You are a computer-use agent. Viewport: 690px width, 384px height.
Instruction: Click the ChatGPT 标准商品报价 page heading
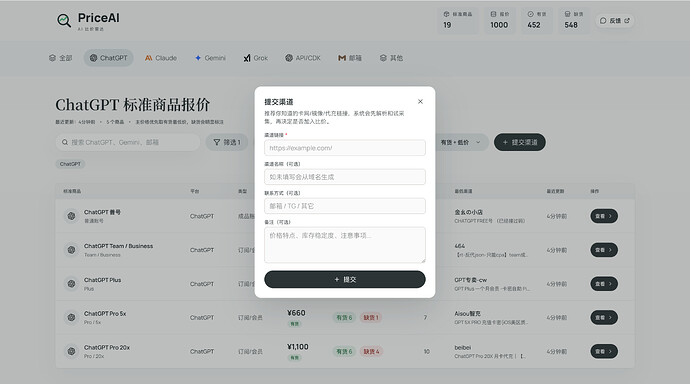(132, 105)
